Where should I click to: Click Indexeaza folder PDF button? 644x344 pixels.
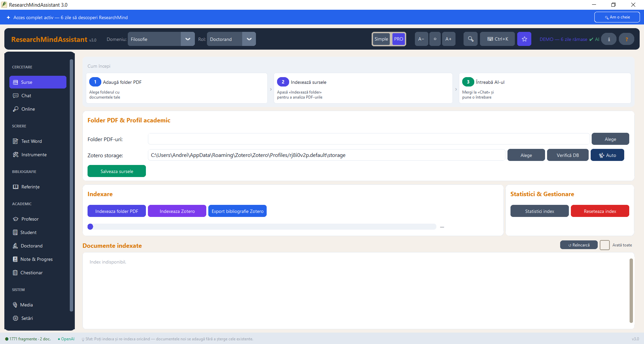coord(117,211)
